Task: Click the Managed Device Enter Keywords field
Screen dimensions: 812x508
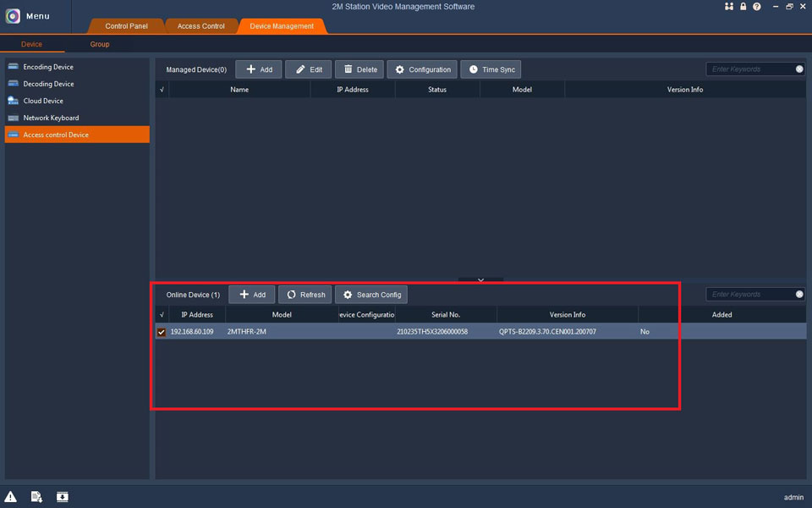Action: click(749, 69)
